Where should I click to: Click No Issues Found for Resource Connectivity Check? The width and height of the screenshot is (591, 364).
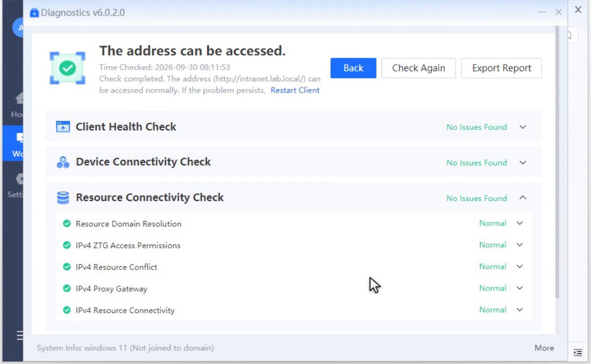pyautogui.click(x=476, y=198)
